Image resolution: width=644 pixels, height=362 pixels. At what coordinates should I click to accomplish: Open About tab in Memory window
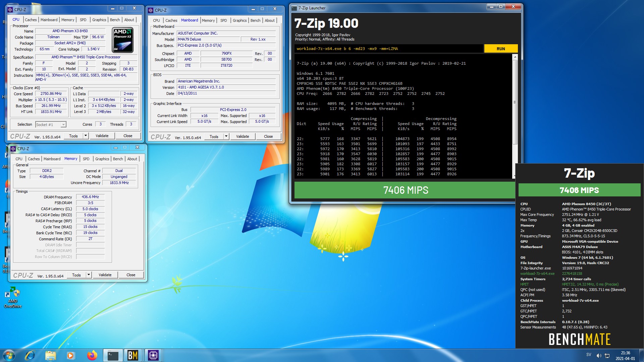tap(132, 159)
